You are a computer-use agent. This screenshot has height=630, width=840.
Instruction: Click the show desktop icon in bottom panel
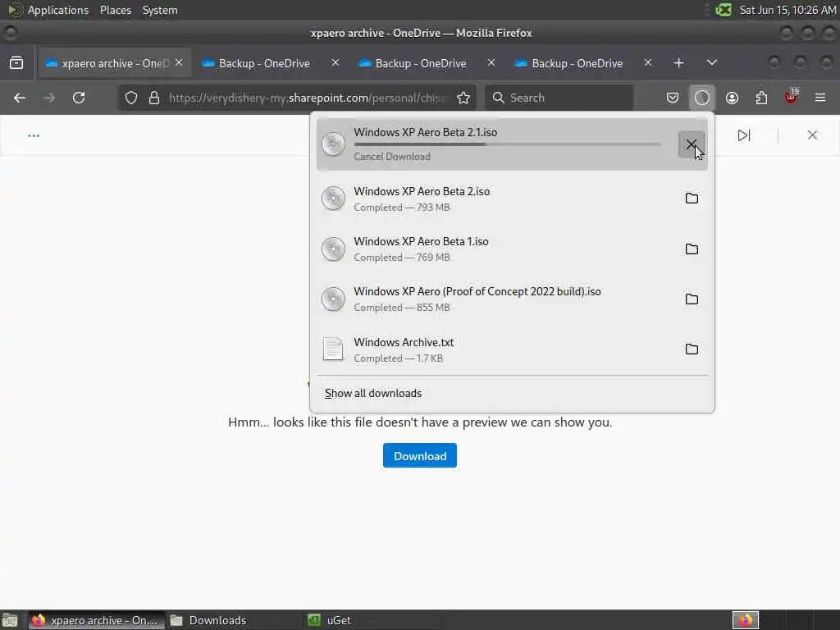10,620
